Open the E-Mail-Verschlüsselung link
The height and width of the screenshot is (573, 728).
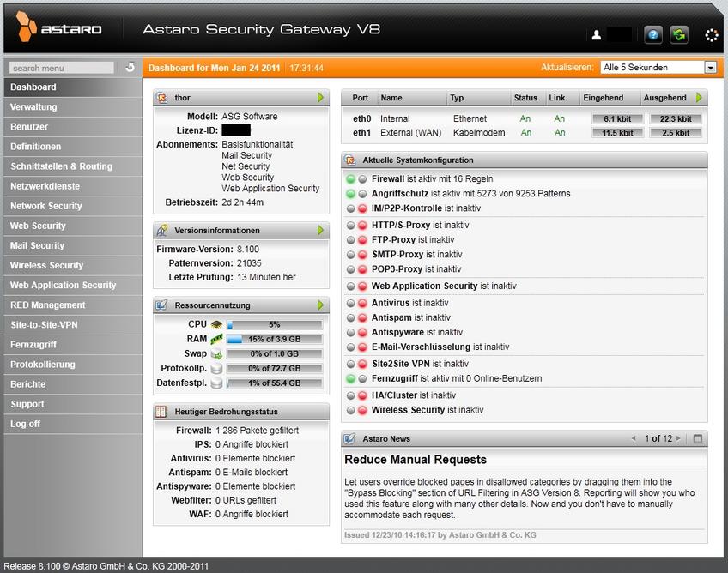(421, 347)
